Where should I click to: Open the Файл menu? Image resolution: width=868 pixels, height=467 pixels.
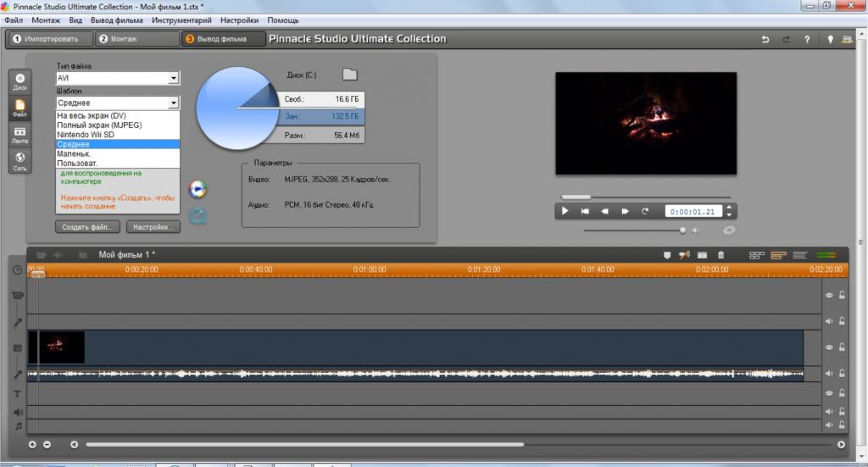pyautogui.click(x=14, y=20)
